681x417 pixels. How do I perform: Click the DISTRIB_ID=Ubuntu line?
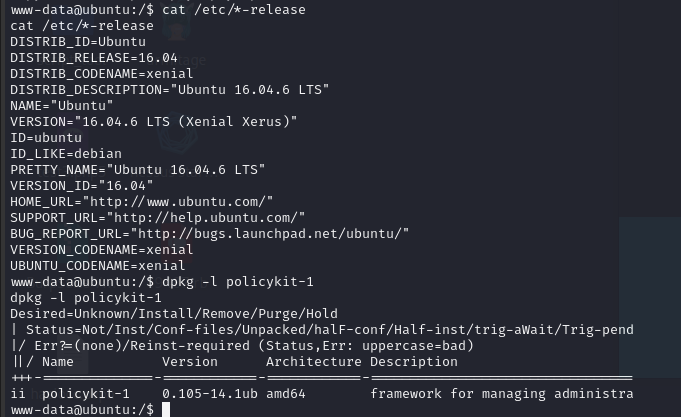[78, 41]
